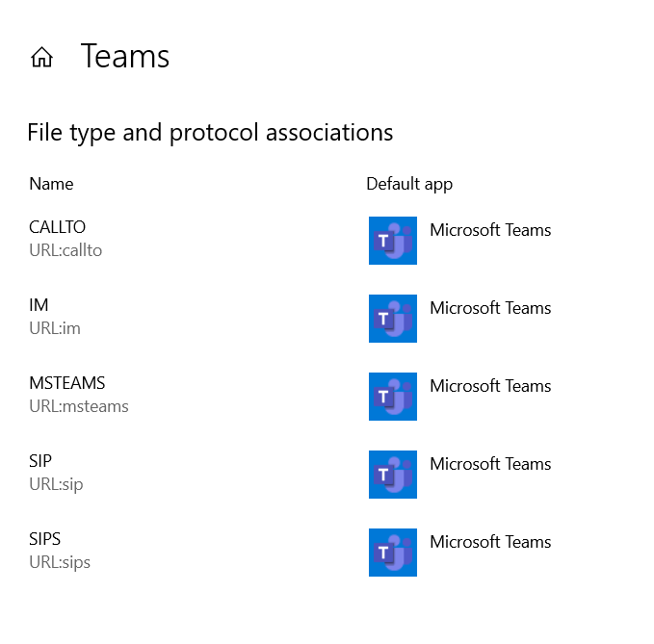Viewport: 654px width, 644px height.
Task: Click the Teams icon in the SIP row
Action: click(392, 475)
